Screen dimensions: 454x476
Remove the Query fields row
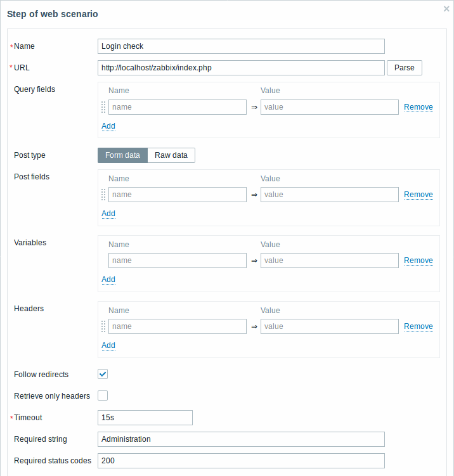click(x=418, y=107)
